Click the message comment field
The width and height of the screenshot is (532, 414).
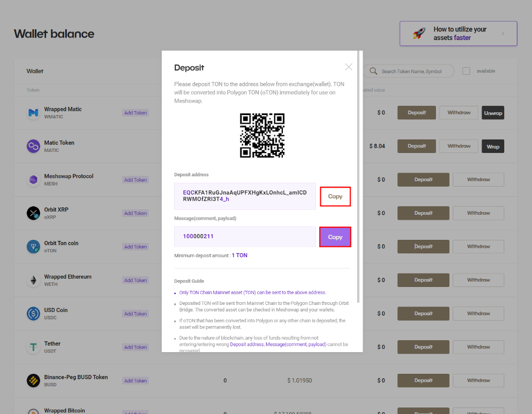[x=245, y=237]
